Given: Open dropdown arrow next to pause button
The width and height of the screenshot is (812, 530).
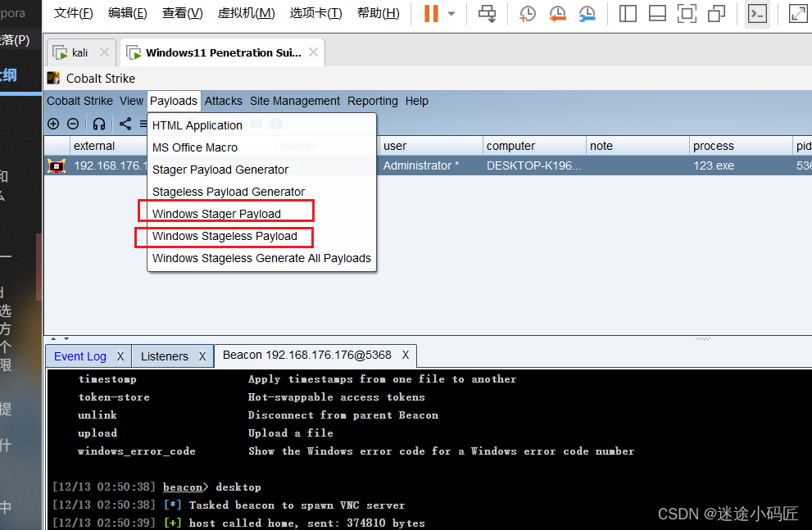Looking at the screenshot, I should [x=451, y=13].
